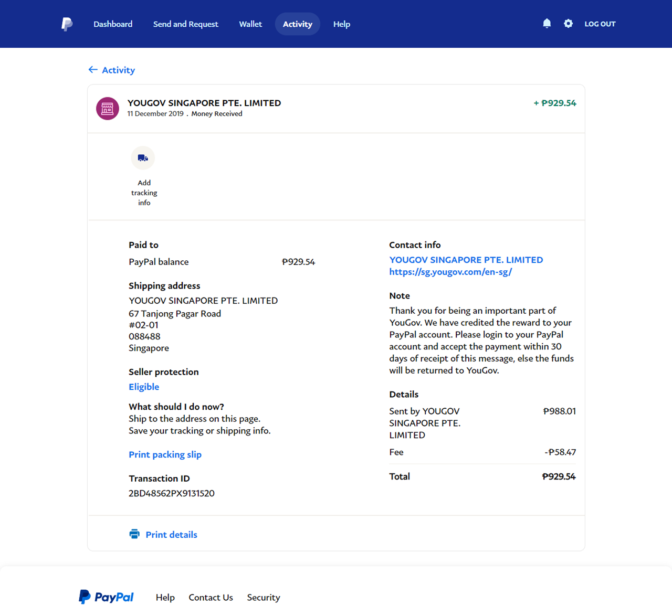Screen dimensions: 672x616
Task: Open the Eligible seller protection link
Action: (x=144, y=387)
